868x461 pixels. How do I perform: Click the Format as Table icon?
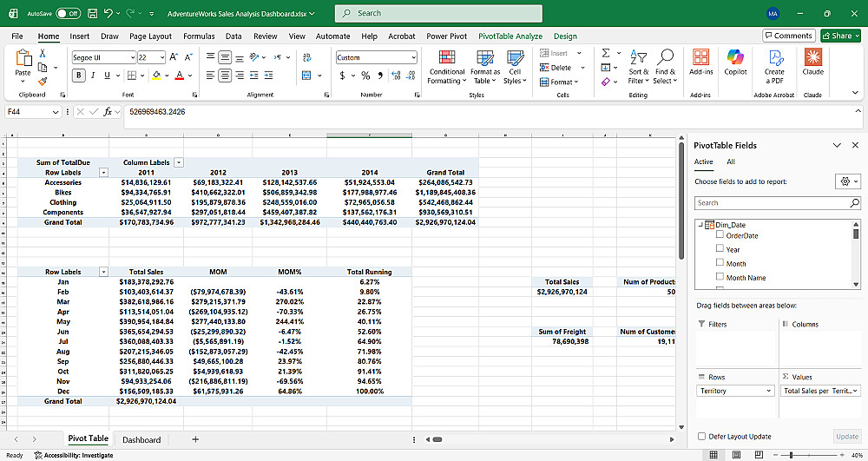point(485,57)
